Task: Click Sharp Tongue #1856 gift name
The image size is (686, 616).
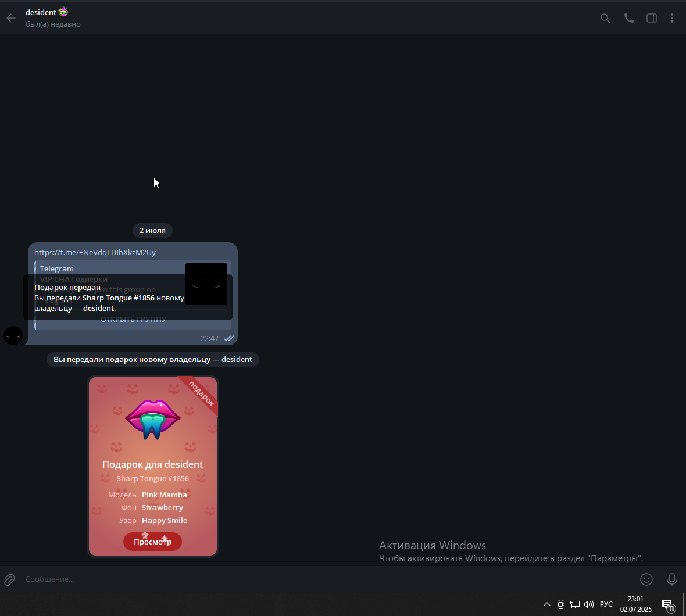Action: click(x=153, y=478)
